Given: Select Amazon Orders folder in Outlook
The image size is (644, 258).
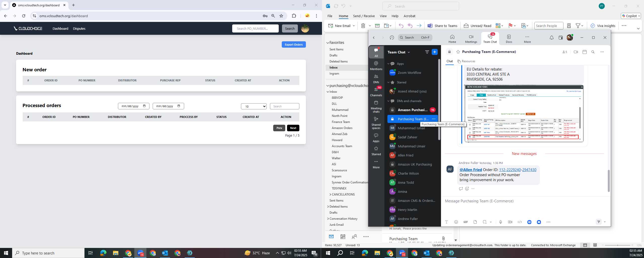Looking at the screenshot, I should (x=342, y=128).
